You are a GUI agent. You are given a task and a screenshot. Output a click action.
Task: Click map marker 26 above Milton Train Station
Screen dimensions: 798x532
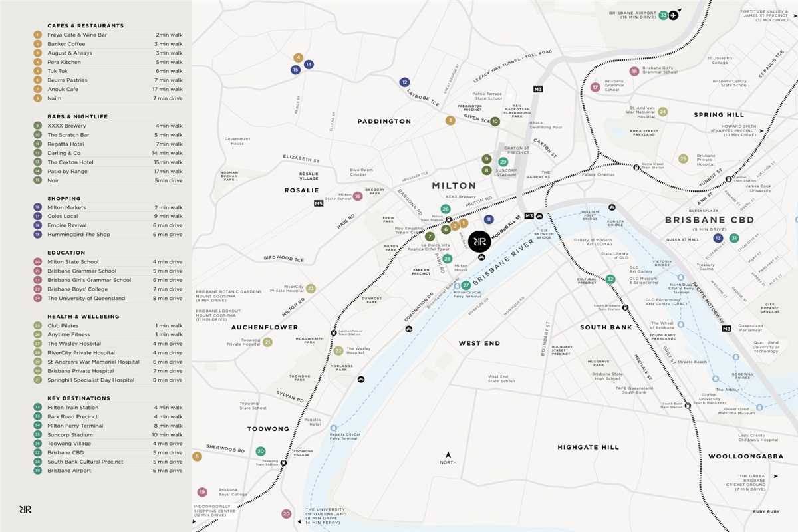coord(446,209)
